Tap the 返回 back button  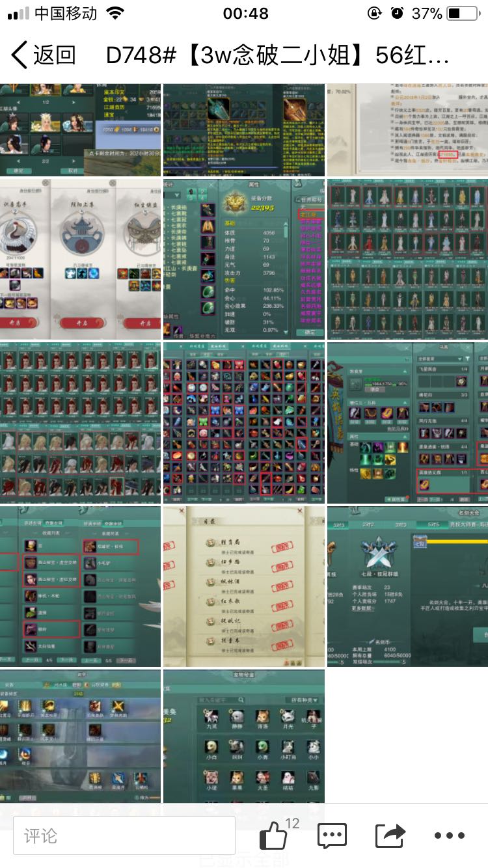click(x=44, y=55)
